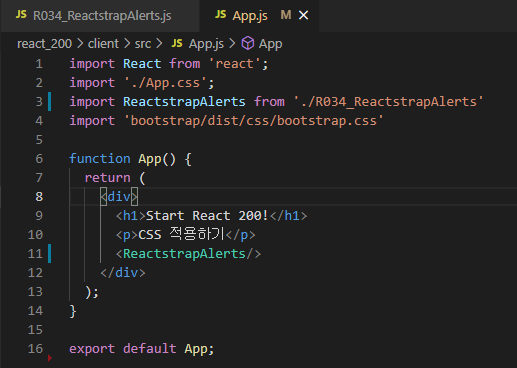Click the App function name on line 6

150,159
